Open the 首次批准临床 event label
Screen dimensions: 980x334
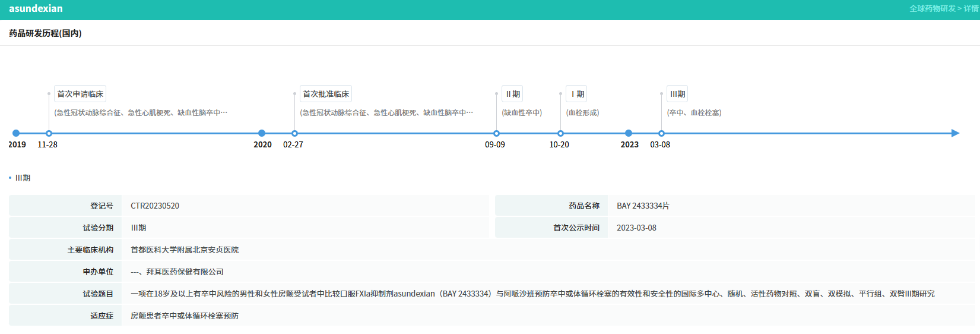326,94
